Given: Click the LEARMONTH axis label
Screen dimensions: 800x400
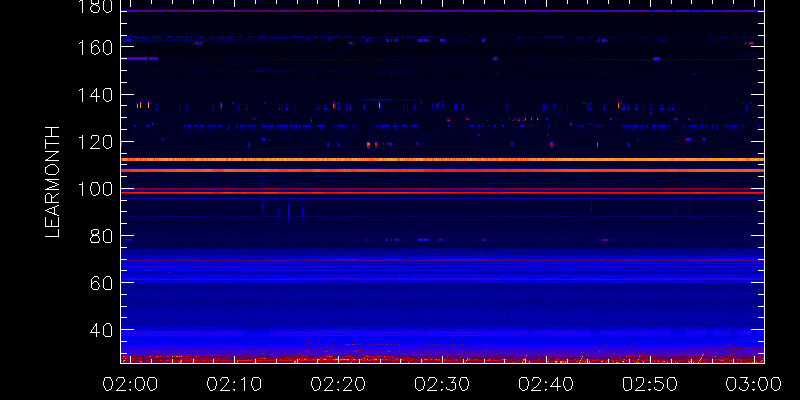Looking at the screenshot, I should (x=53, y=182).
